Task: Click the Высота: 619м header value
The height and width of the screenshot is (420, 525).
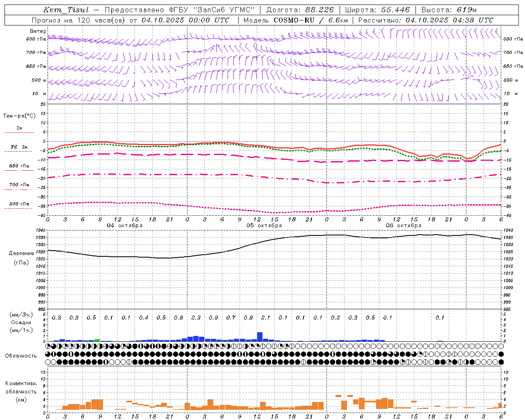Action: [449, 10]
